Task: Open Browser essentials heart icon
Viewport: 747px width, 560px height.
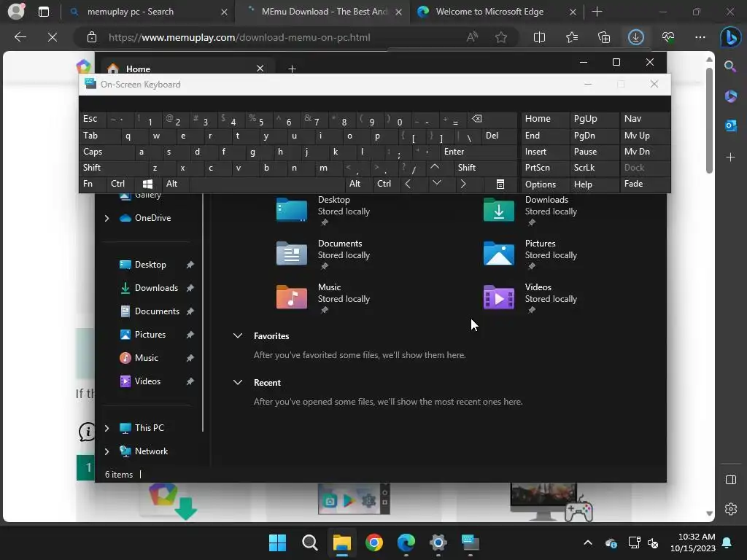Action: [668, 37]
